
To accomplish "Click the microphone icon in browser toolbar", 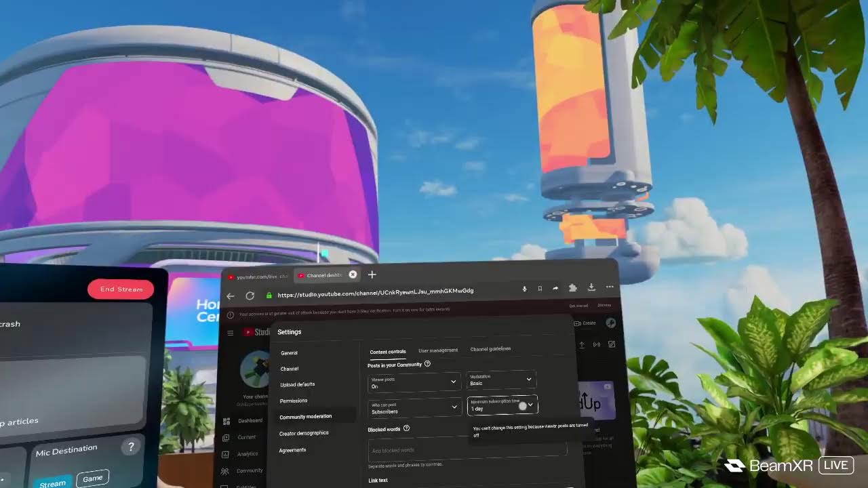I will 524,289.
